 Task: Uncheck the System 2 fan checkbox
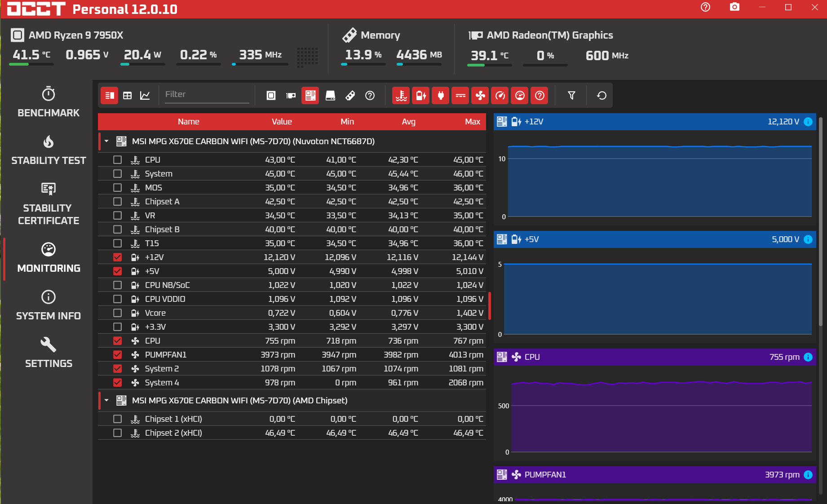point(117,369)
